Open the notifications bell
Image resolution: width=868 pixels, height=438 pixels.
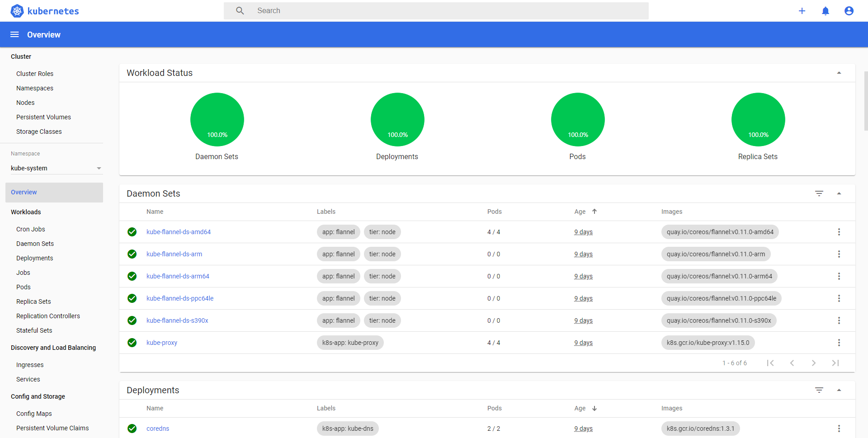tap(826, 11)
